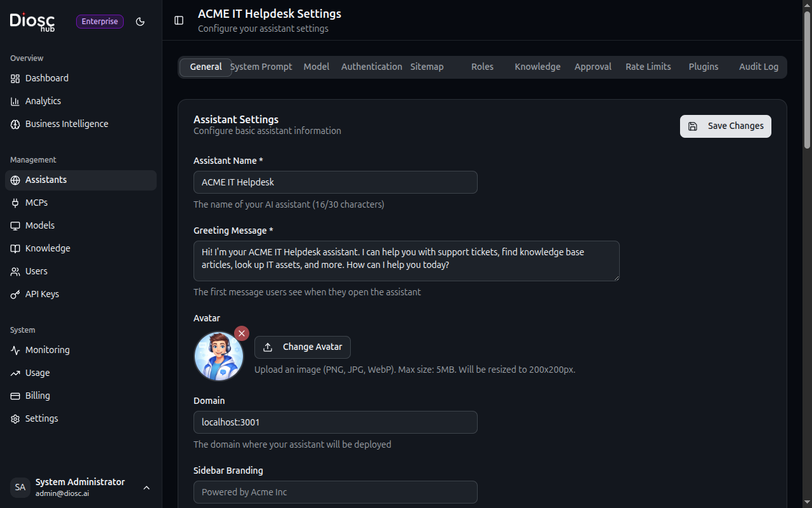Open Billing card icon
The height and width of the screenshot is (508, 812).
[15, 396]
